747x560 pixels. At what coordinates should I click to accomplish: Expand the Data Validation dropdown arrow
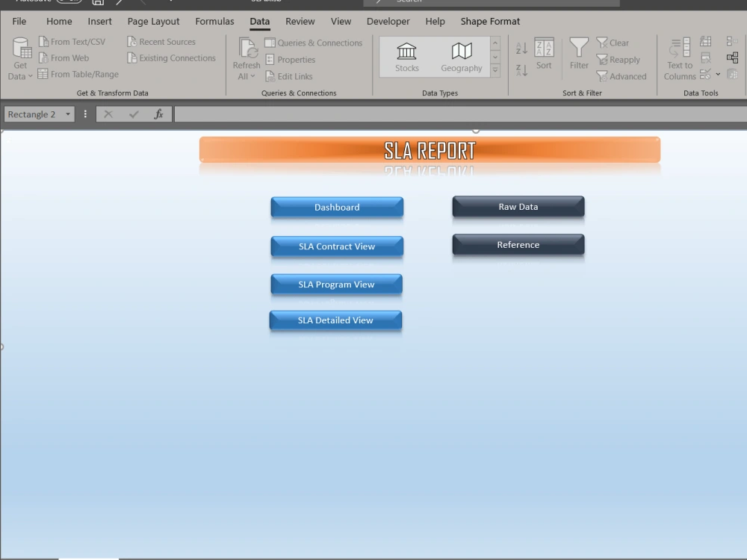(719, 74)
